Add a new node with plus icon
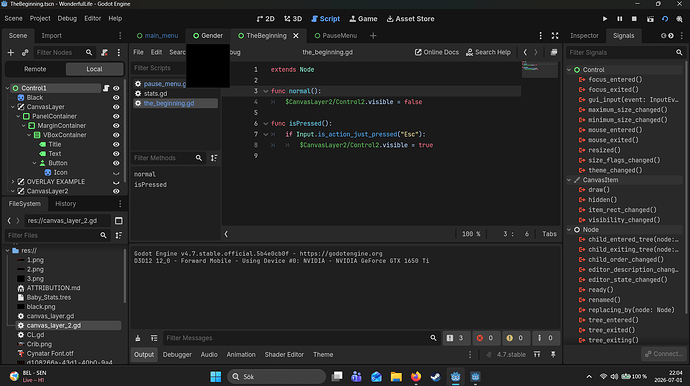Viewport: 690px width, 386px height. [11, 52]
